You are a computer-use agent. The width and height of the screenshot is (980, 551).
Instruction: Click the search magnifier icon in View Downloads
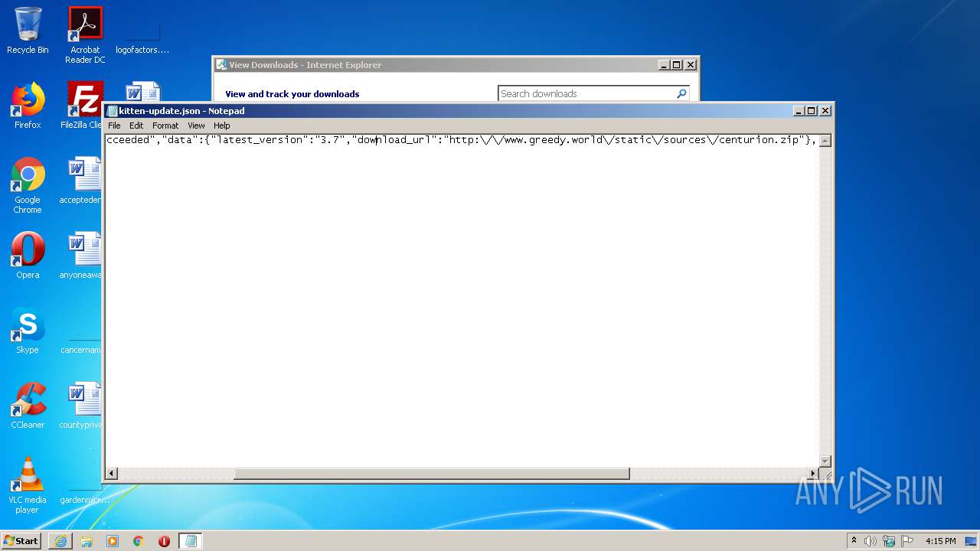pyautogui.click(x=681, y=93)
